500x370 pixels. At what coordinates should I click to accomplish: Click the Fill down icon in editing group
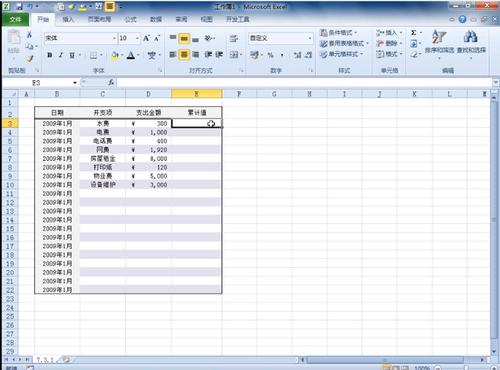(414, 43)
